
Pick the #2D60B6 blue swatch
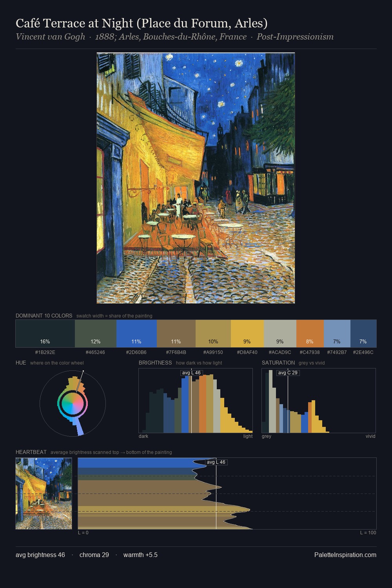pyautogui.click(x=136, y=334)
